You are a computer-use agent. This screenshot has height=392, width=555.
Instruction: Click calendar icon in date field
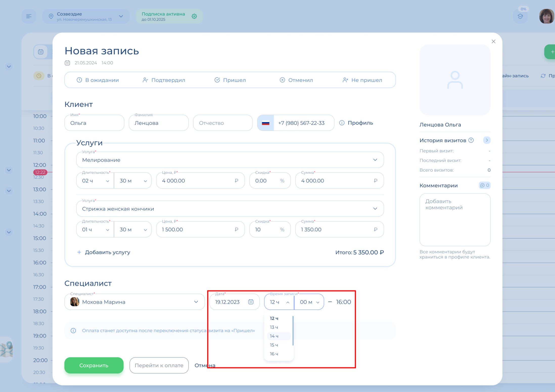[251, 302]
